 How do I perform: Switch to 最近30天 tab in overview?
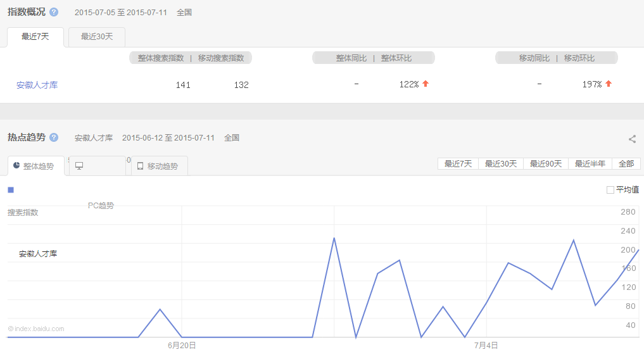97,37
